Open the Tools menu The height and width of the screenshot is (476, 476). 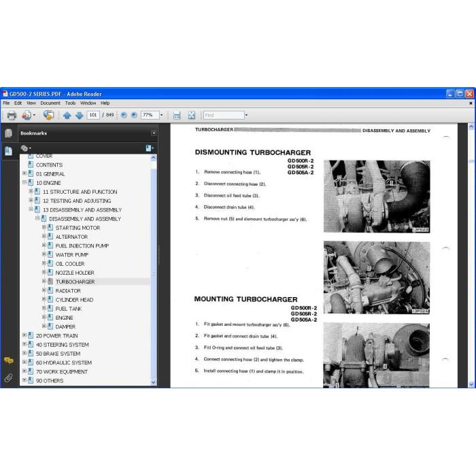(x=70, y=103)
